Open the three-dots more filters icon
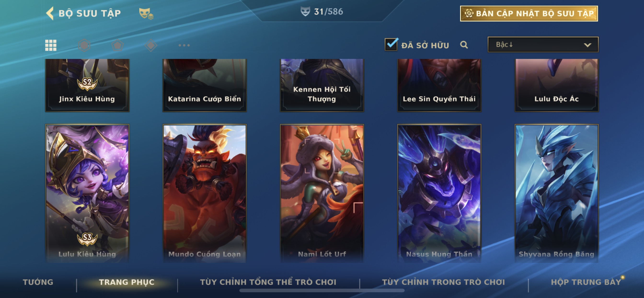This screenshot has height=298, width=644. coord(184,45)
